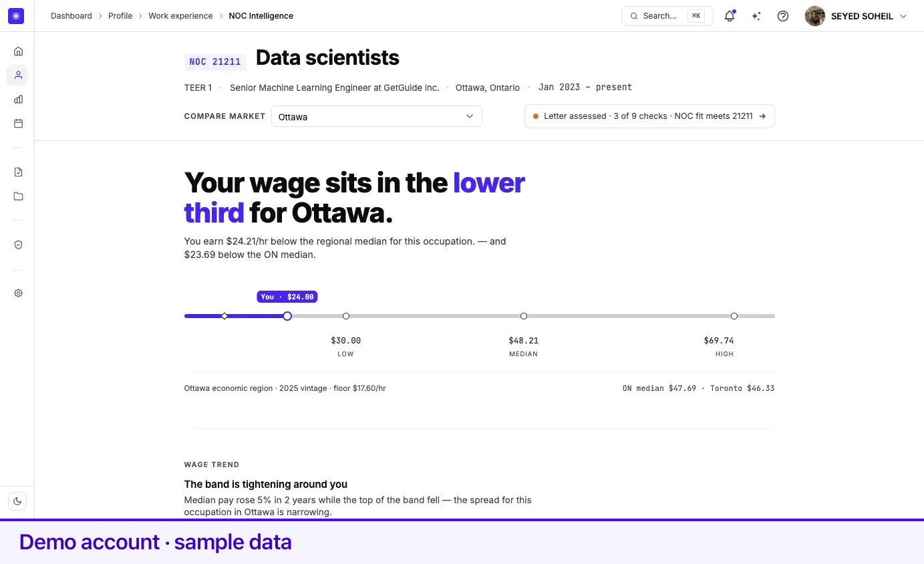Go to Profile in the breadcrumb
Image resolution: width=924 pixels, height=564 pixels.
pyautogui.click(x=120, y=16)
